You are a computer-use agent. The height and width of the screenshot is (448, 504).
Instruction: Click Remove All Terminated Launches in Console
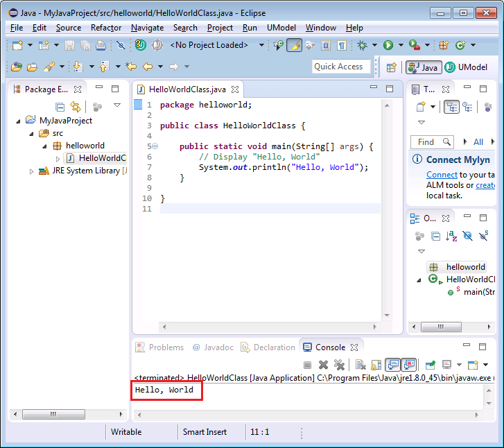(x=339, y=365)
